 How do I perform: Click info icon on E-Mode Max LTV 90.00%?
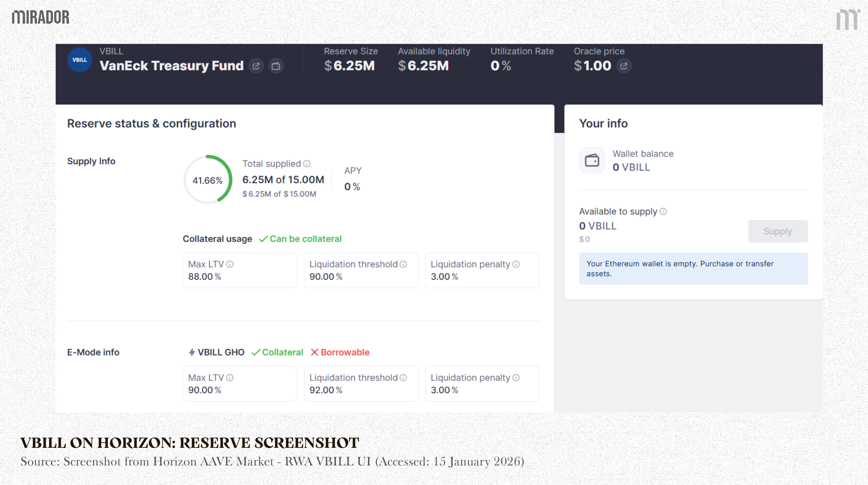point(230,378)
